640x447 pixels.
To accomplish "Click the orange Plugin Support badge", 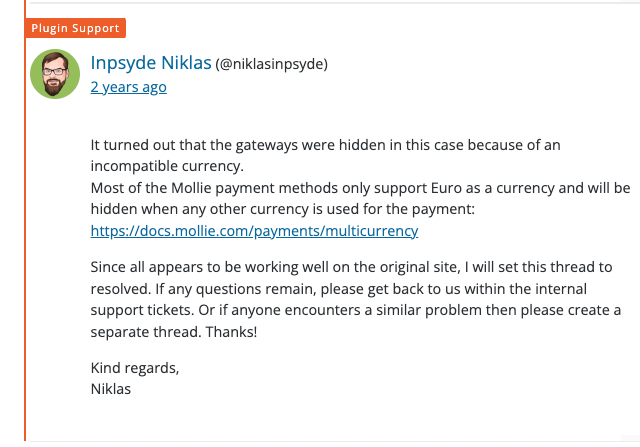I will pos(76,28).
